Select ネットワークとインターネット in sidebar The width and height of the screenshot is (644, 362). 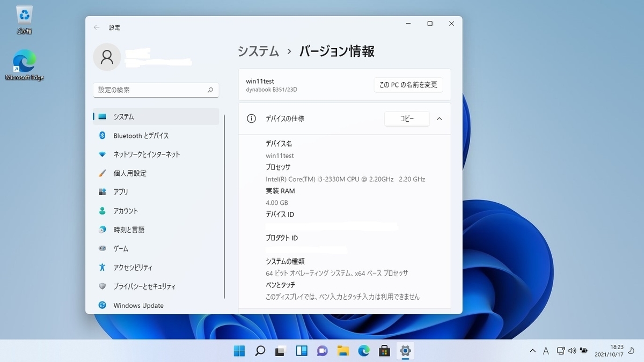[156, 154]
